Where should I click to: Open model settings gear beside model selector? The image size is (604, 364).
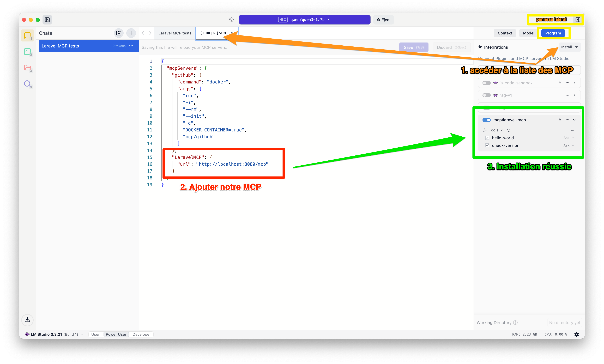(x=231, y=20)
